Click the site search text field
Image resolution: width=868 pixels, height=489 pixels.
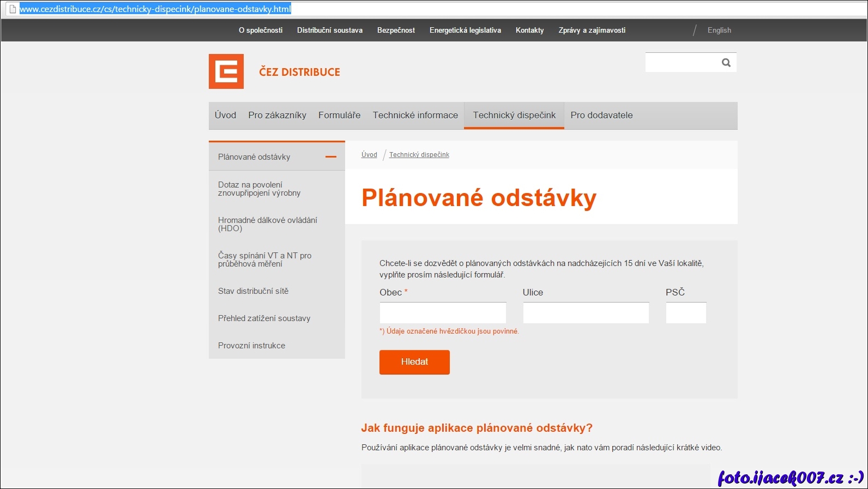(x=682, y=63)
